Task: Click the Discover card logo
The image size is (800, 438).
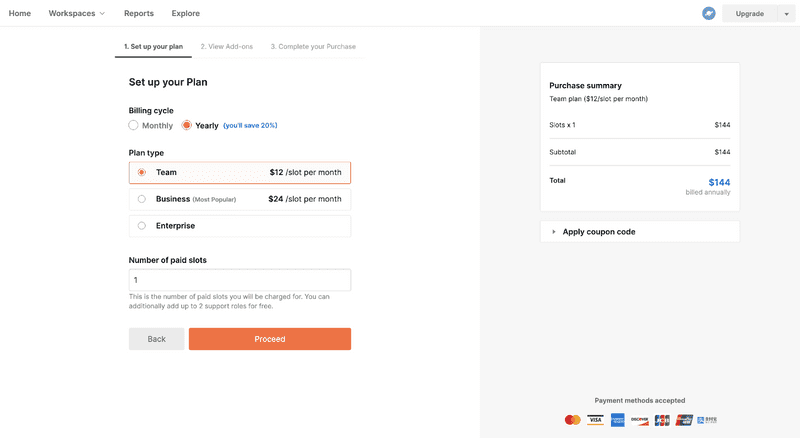Action: tap(639, 420)
